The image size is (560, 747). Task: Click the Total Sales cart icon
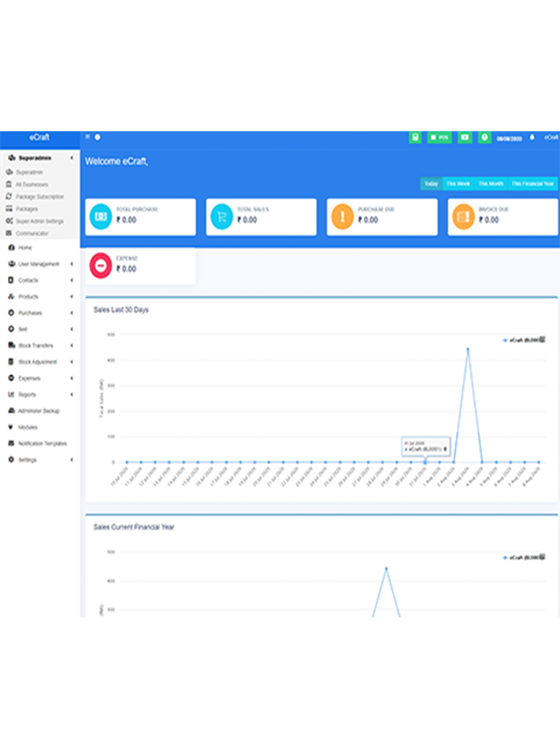tap(221, 216)
